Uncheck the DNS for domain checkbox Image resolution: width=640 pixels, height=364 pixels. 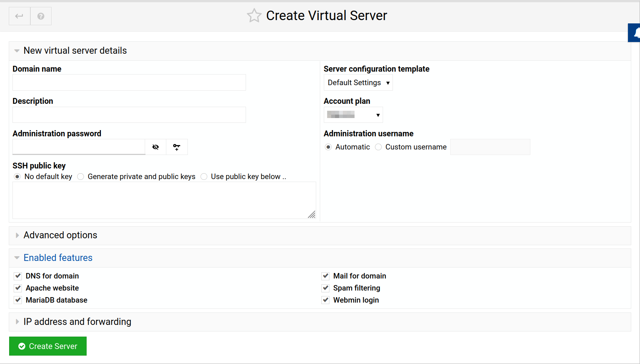click(x=18, y=276)
